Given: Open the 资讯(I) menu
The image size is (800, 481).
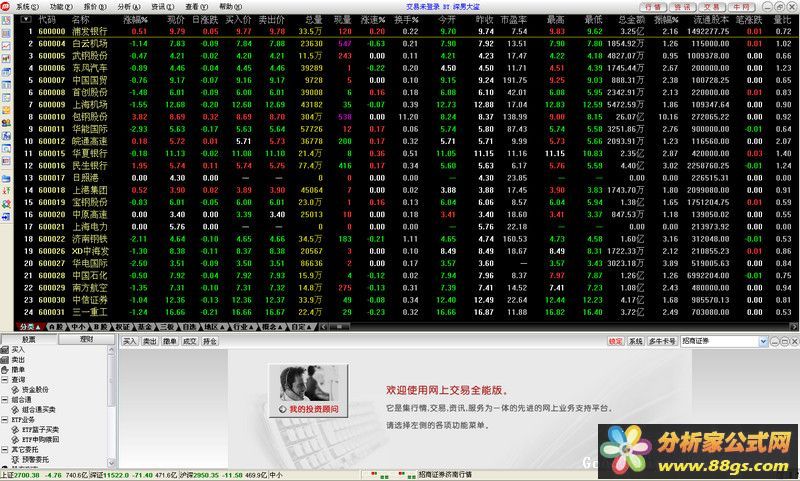Looking at the screenshot, I should click(162, 7).
